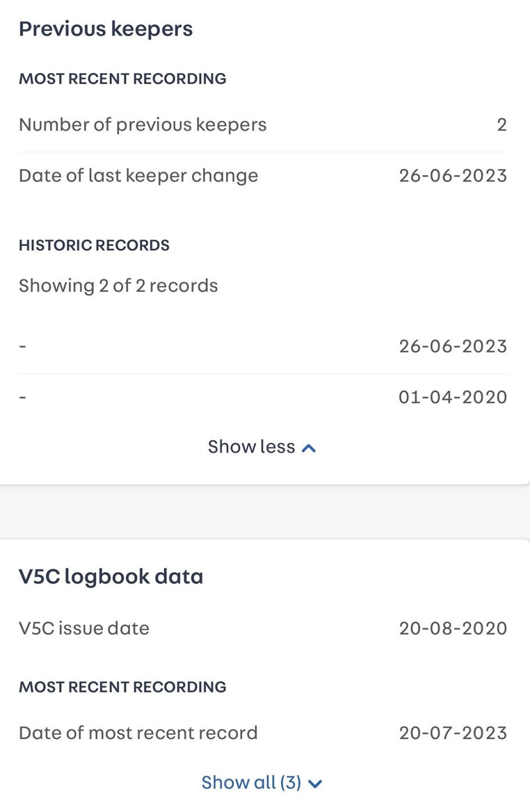530x812 pixels.
Task: Expand V5C records with Show all (3)
Action: (x=262, y=783)
